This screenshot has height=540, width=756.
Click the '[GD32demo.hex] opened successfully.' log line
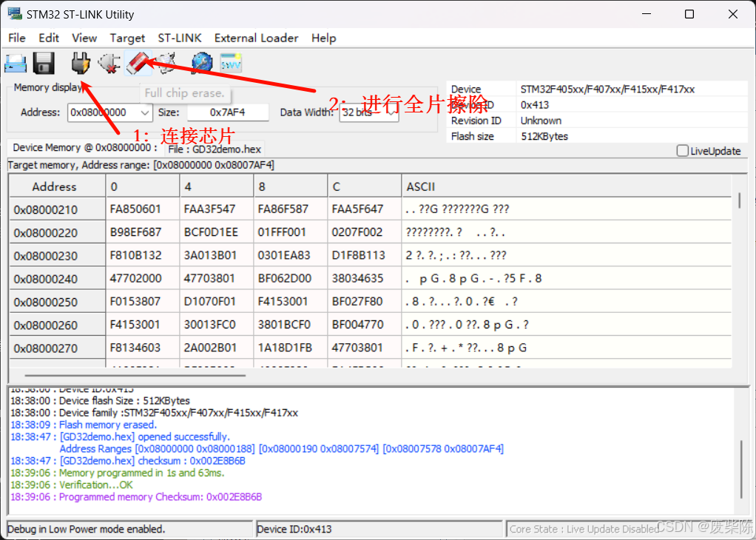121,437
